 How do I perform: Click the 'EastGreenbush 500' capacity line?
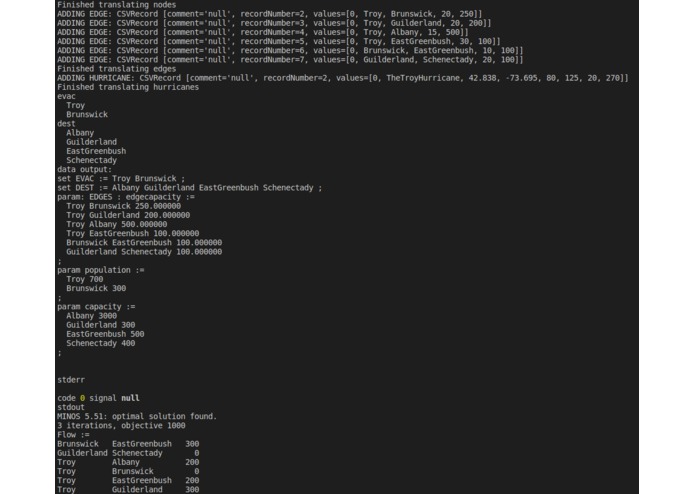coord(105,334)
